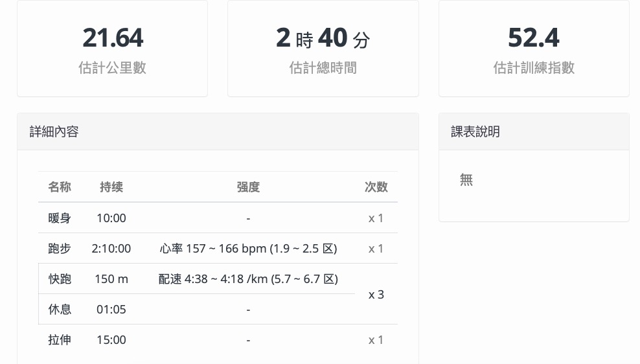The height and width of the screenshot is (364, 640).
Task: Click the 持续 column header
Action: pyautogui.click(x=111, y=187)
